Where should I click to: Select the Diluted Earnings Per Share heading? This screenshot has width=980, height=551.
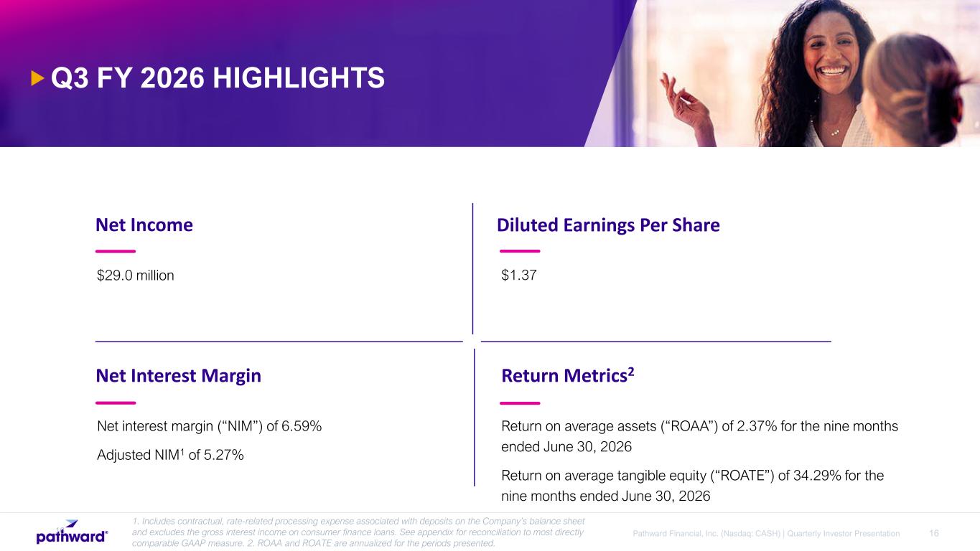(608, 225)
